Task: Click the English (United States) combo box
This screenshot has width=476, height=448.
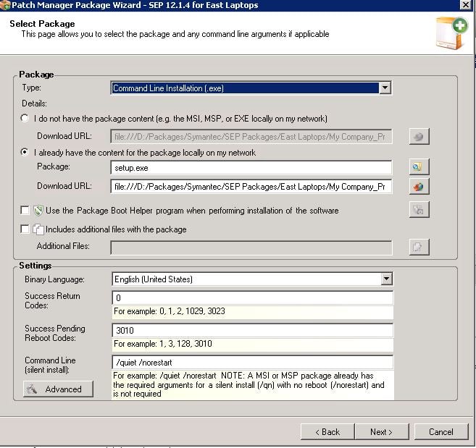Action: pyautogui.click(x=252, y=279)
